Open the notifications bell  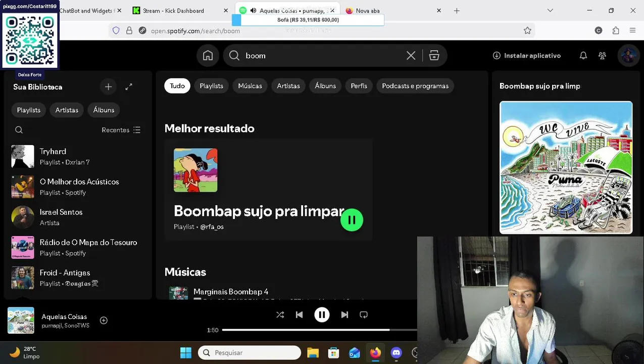tap(583, 56)
